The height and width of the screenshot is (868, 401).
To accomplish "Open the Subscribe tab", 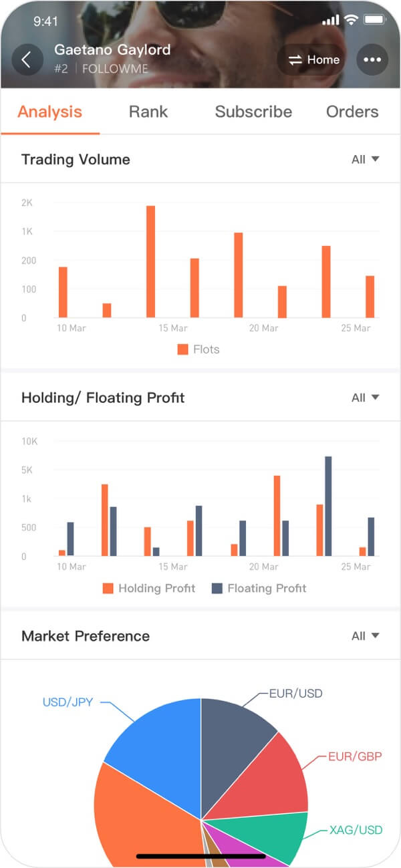I will (253, 112).
